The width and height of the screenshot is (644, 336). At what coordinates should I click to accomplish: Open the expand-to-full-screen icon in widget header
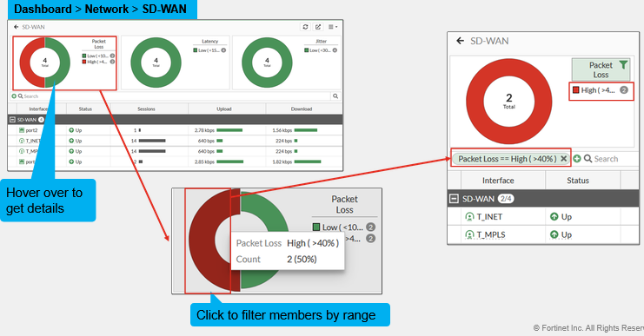click(x=318, y=27)
